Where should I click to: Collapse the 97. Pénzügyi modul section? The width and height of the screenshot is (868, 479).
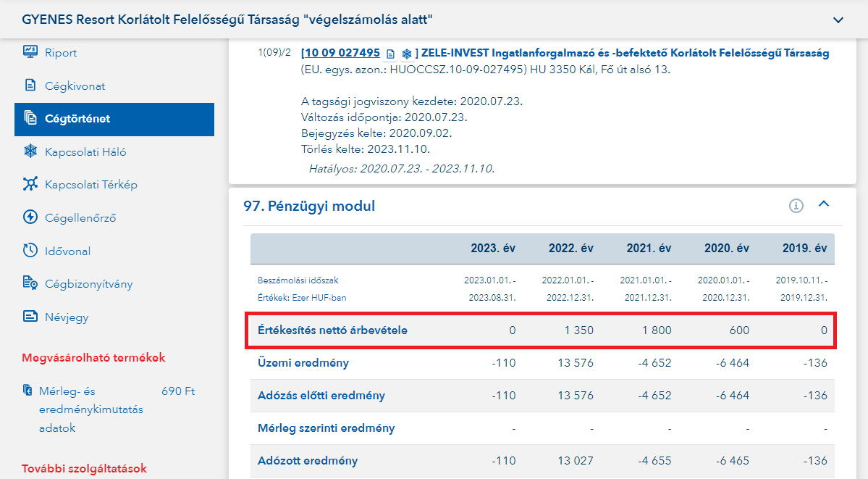pyautogui.click(x=823, y=205)
